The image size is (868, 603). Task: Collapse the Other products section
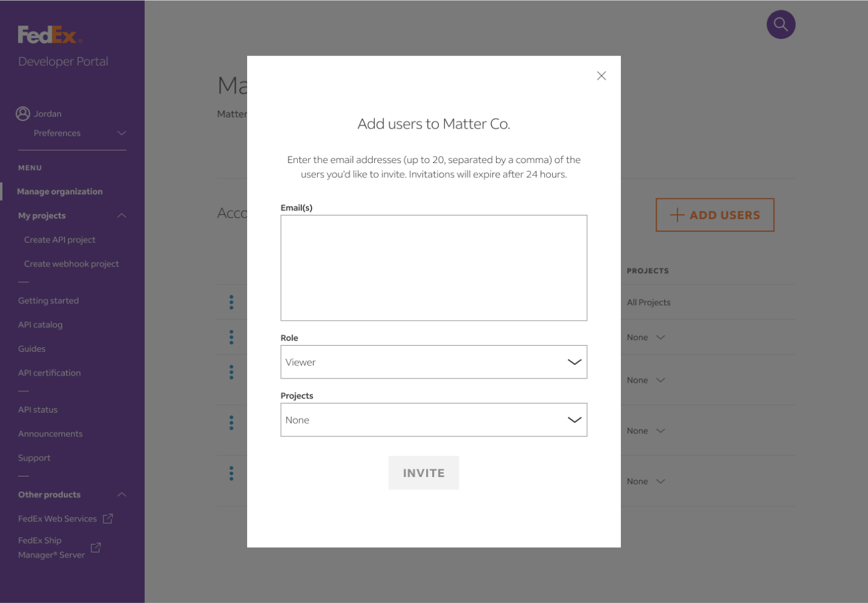tap(122, 495)
